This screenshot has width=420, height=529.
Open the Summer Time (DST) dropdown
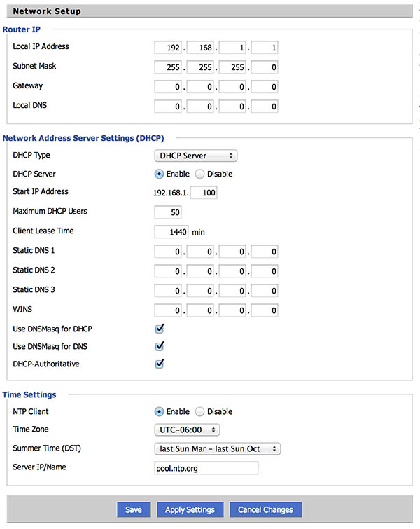tap(218, 449)
